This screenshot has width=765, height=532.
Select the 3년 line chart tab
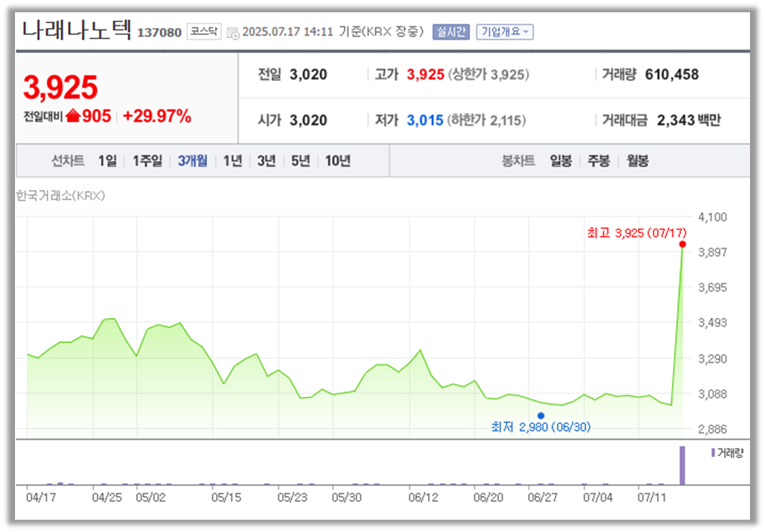tap(267, 160)
